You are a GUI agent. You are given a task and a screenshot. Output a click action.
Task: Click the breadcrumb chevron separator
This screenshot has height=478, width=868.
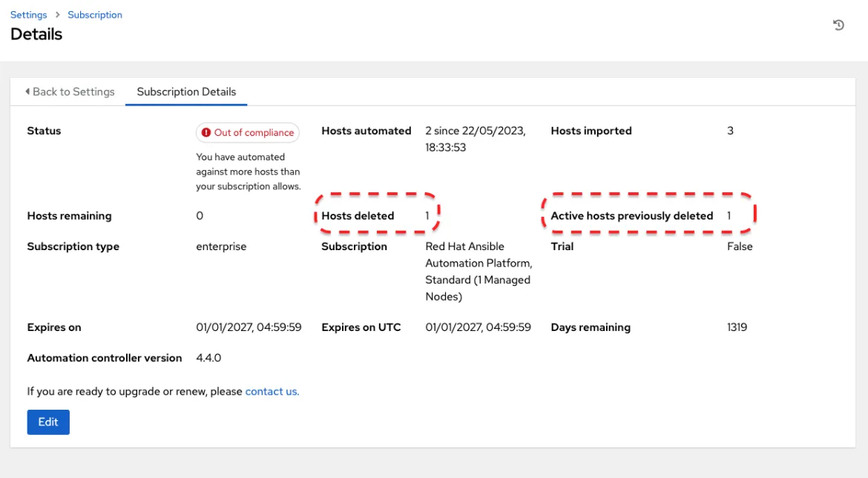pos(58,15)
